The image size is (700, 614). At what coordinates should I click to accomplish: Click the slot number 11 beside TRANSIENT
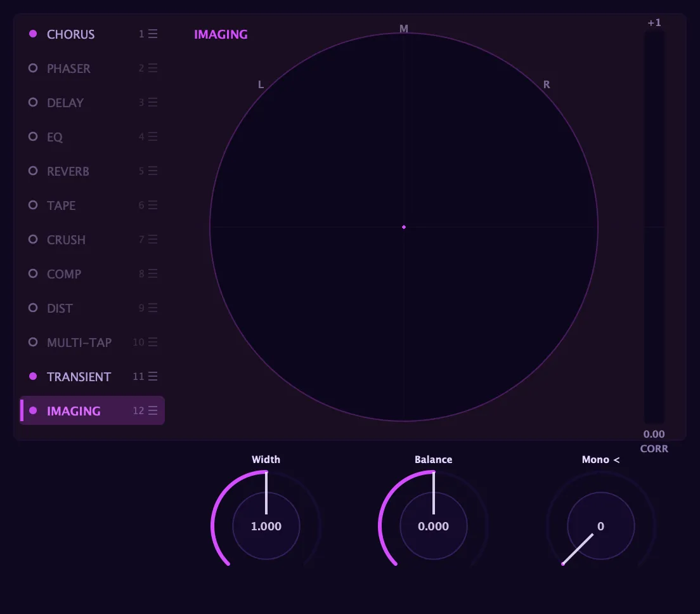pos(138,376)
